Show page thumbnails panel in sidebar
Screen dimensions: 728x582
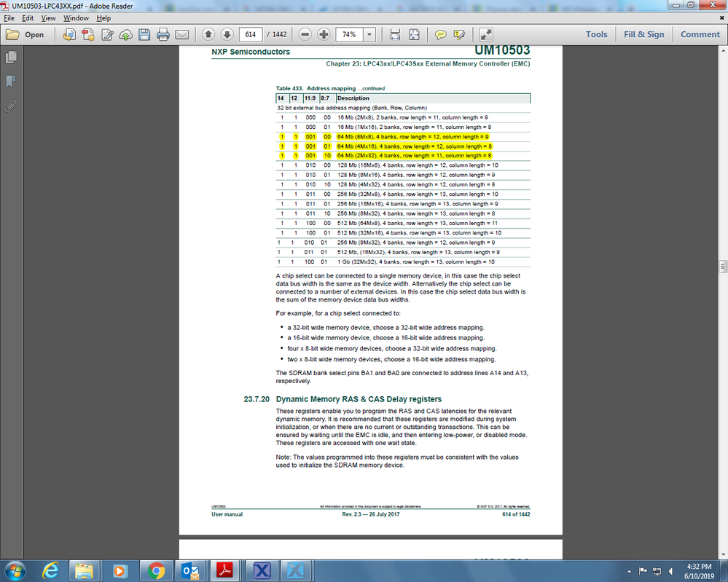click(11, 57)
